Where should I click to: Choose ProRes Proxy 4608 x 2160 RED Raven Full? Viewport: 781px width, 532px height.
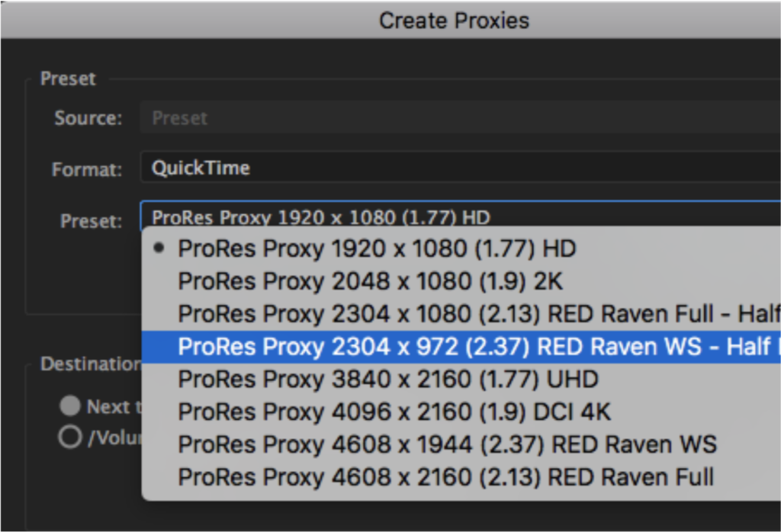[x=461, y=477]
